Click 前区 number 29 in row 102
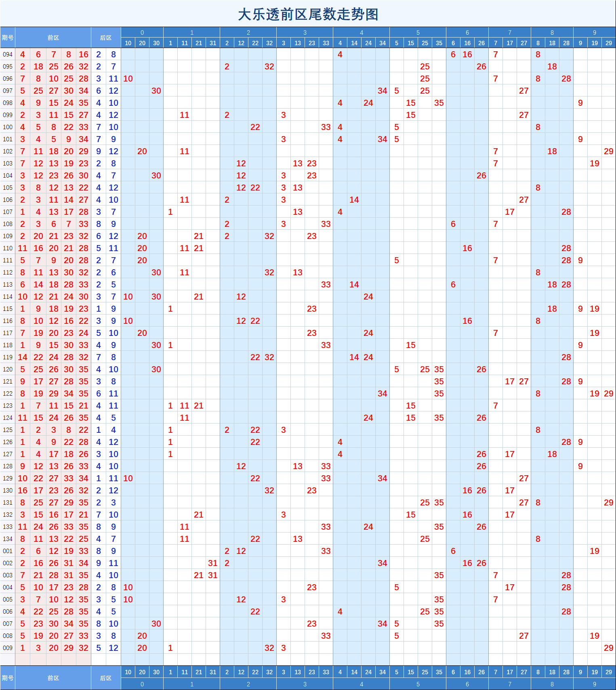 (x=84, y=151)
